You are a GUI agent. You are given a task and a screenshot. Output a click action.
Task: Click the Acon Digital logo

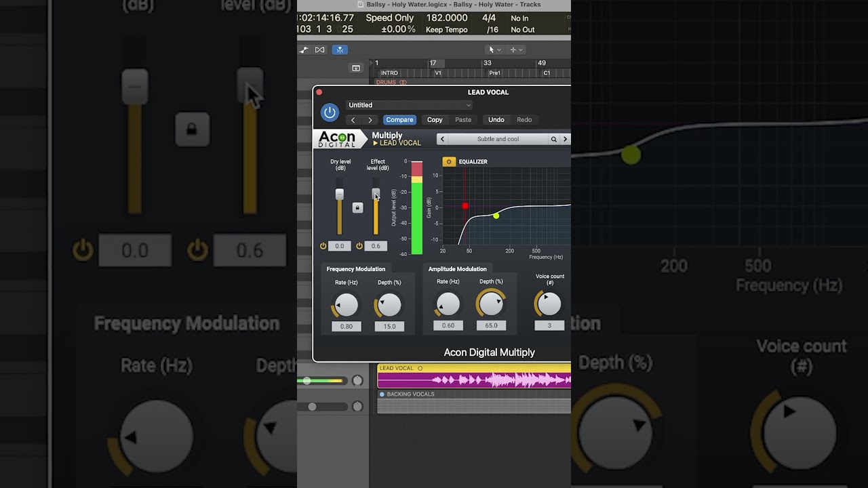(337, 139)
